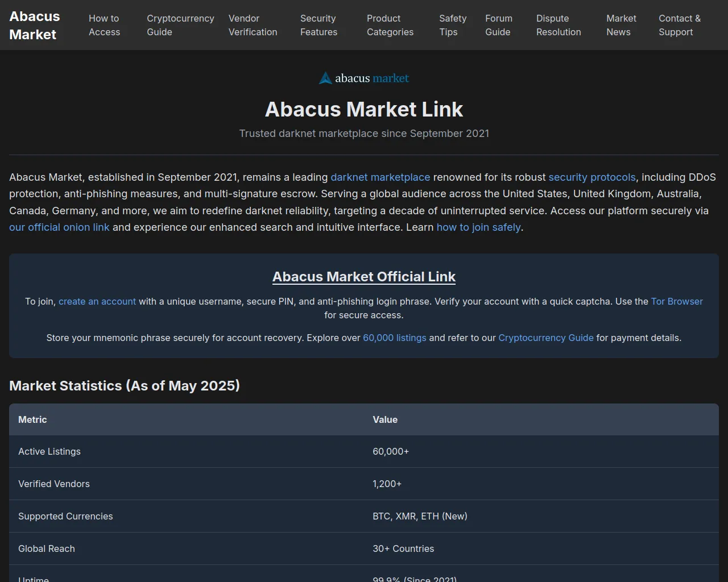Open the Dispute Resolution nav item
The image size is (728, 582).
point(559,25)
